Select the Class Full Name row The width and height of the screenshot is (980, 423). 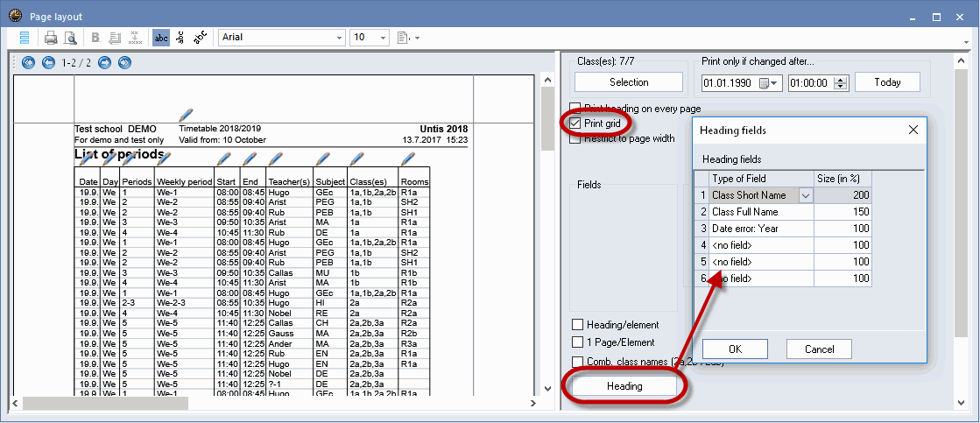tap(783, 212)
